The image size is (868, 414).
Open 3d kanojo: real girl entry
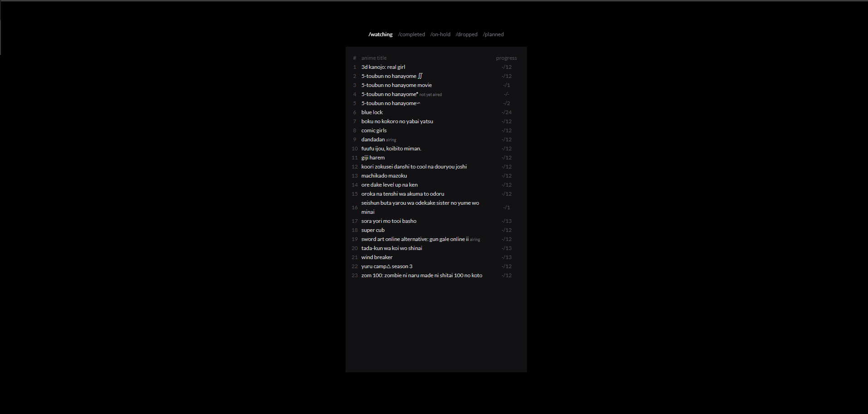point(383,67)
